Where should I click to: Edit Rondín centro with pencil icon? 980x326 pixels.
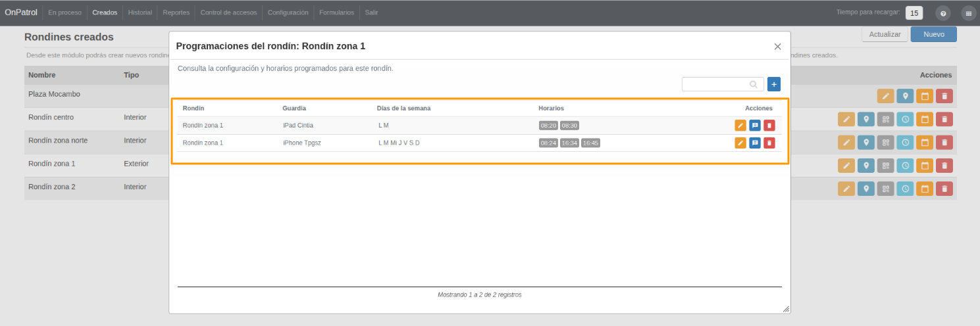pos(846,119)
